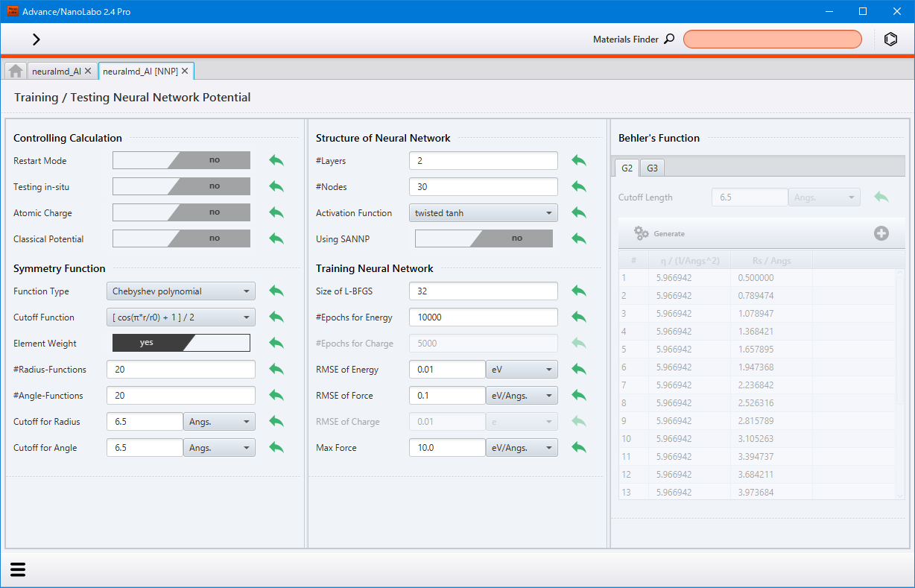Click the Max Force value field
This screenshot has height=588, width=915.
(447, 448)
